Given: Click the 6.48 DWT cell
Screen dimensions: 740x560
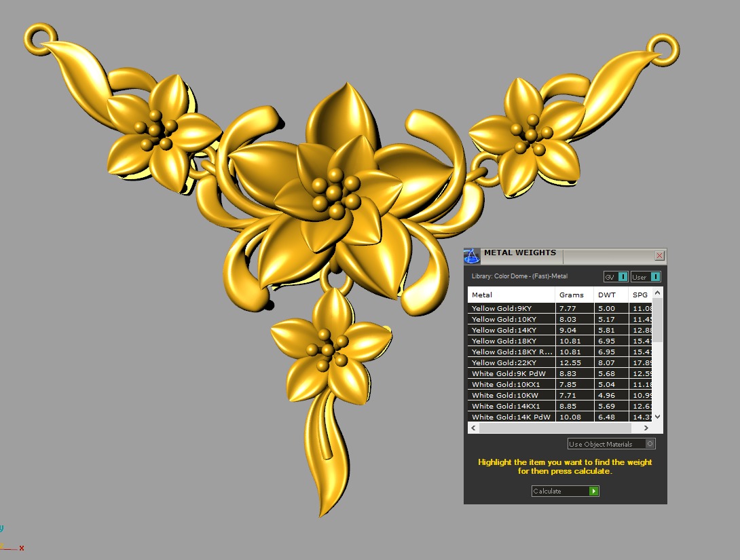Looking at the screenshot, I should pyautogui.click(x=611, y=417).
